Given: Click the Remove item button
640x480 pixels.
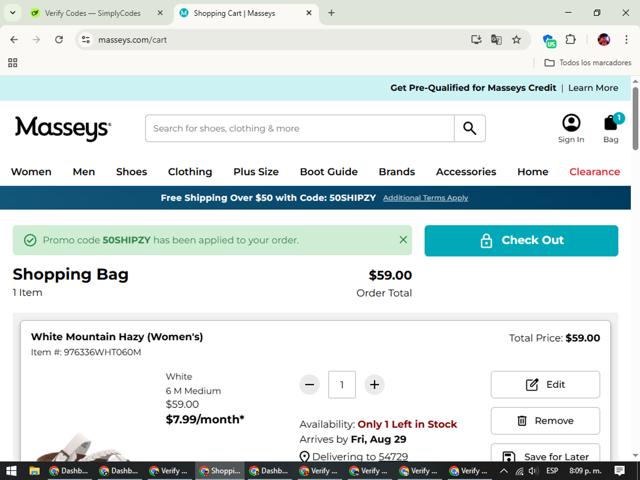Looking at the screenshot, I should coord(545,421).
